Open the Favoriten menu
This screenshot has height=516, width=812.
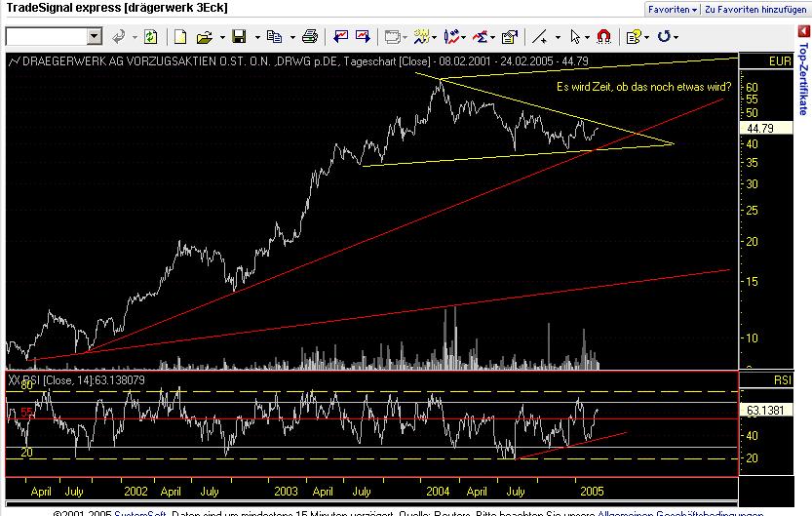pos(673,10)
